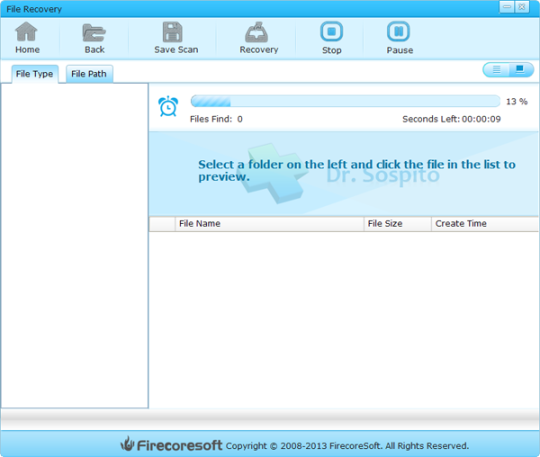Save the scan with Save Scan
Viewport: 540px width, 457px height.
176,38
